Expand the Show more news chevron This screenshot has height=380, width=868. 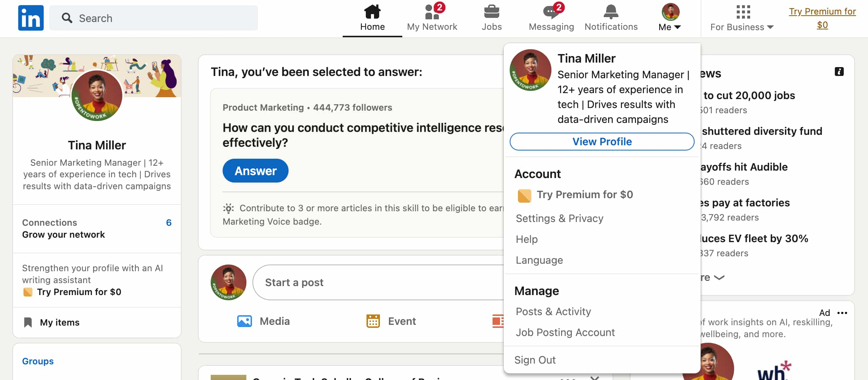click(719, 277)
